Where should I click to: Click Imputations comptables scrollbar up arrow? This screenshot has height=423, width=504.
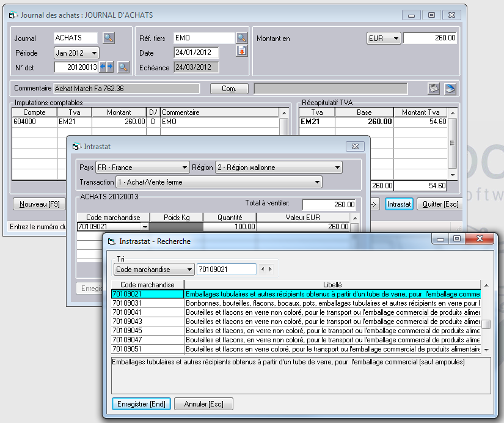coord(284,113)
